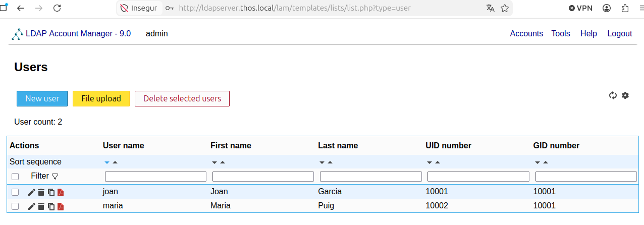
Task: Select the checkbox for user maria
Action: click(15, 206)
